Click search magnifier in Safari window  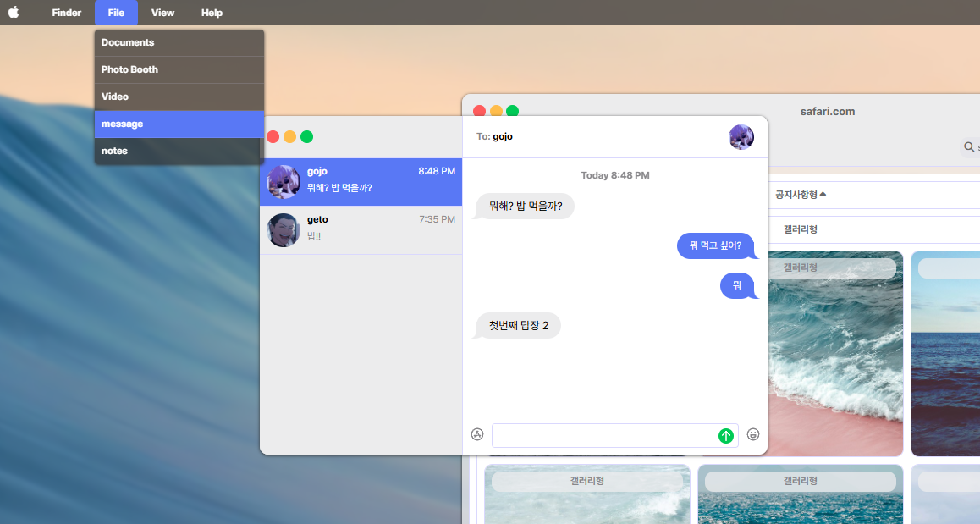click(x=969, y=147)
